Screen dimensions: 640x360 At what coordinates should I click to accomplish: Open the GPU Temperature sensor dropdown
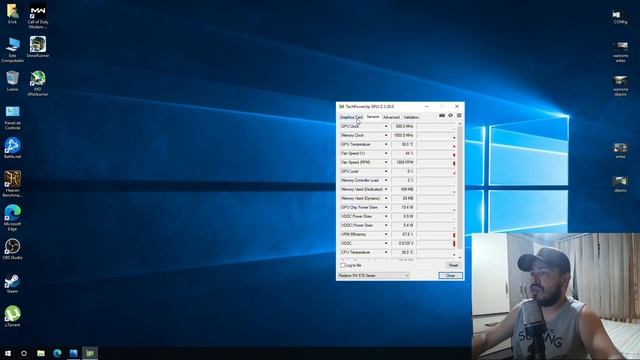(386, 144)
